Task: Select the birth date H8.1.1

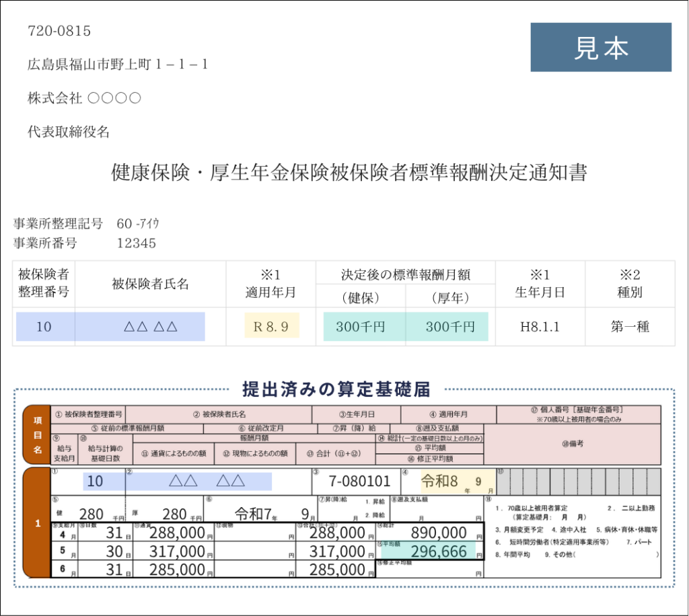Action: [540, 327]
